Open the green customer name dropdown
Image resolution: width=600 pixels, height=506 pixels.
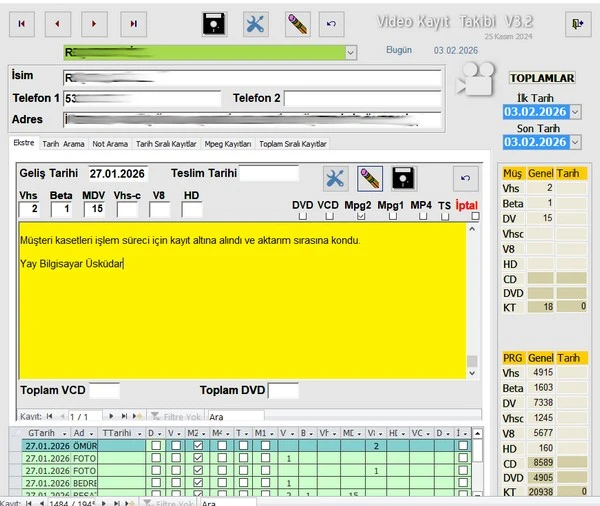point(350,52)
